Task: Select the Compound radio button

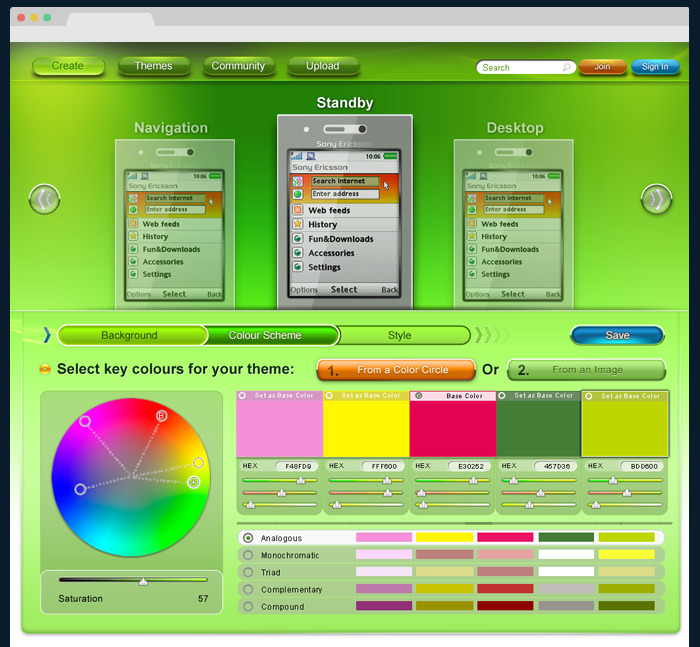Action: point(248,606)
